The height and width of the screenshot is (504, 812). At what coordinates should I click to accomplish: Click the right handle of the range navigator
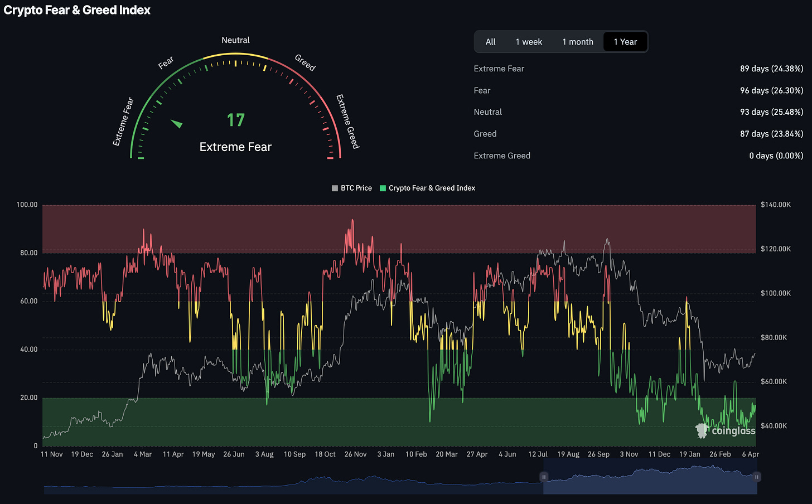(757, 477)
